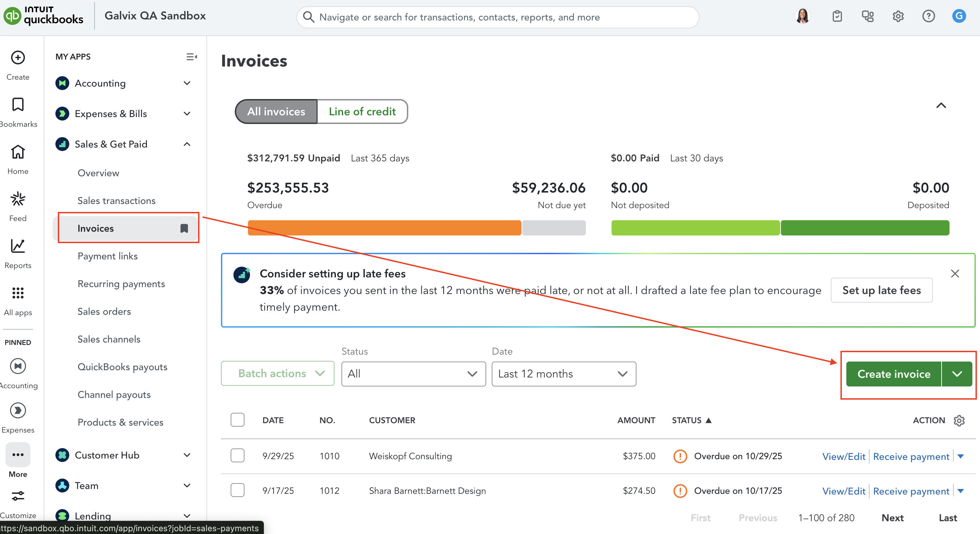Click the Set up late fees button
Screen dimensions: 980x534
[881, 290]
